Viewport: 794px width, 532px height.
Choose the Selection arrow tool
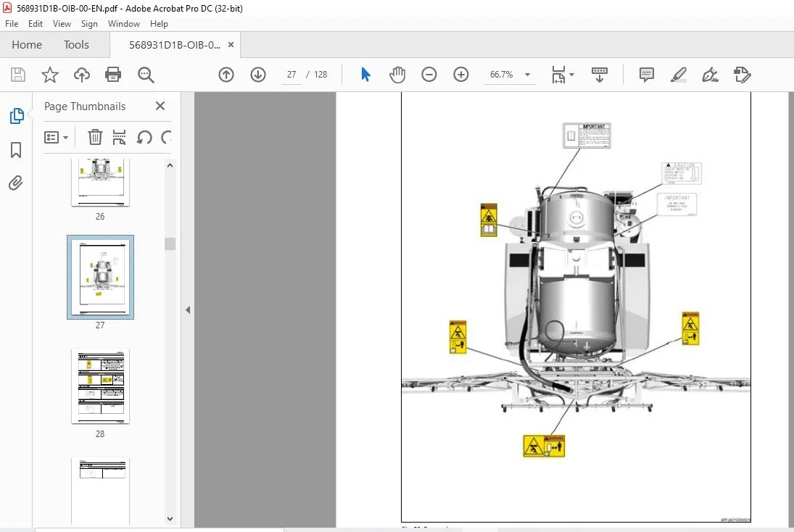coord(365,75)
